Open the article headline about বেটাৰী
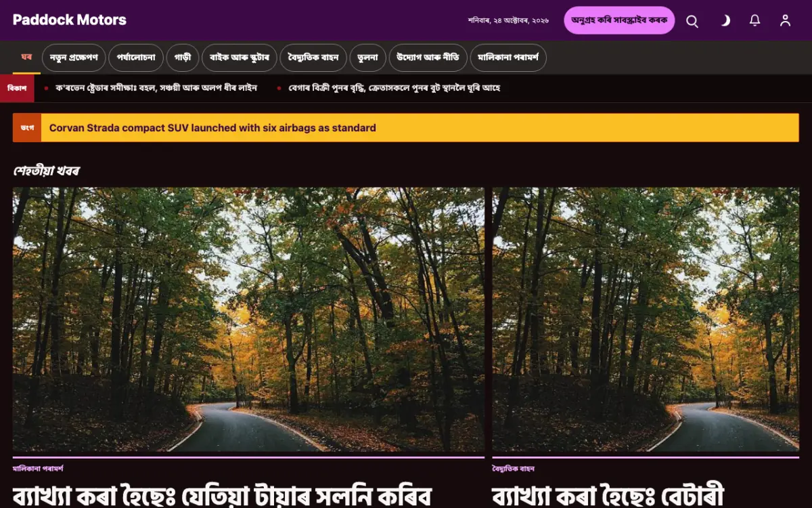Screen dimensions: 812x508 (x=608, y=495)
